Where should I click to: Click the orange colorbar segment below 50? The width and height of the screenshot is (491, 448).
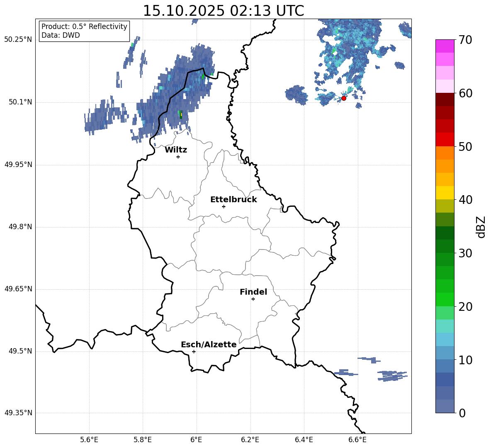[x=445, y=153]
